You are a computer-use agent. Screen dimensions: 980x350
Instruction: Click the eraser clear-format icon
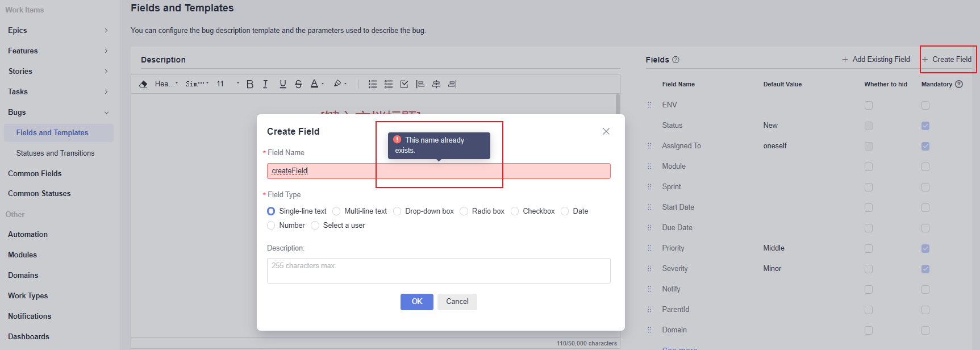coord(143,84)
